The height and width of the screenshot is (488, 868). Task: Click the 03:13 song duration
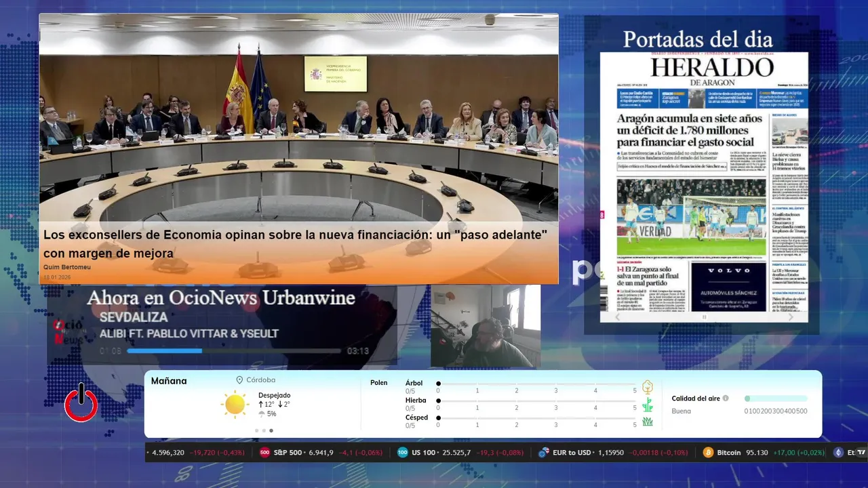(x=358, y=351)
